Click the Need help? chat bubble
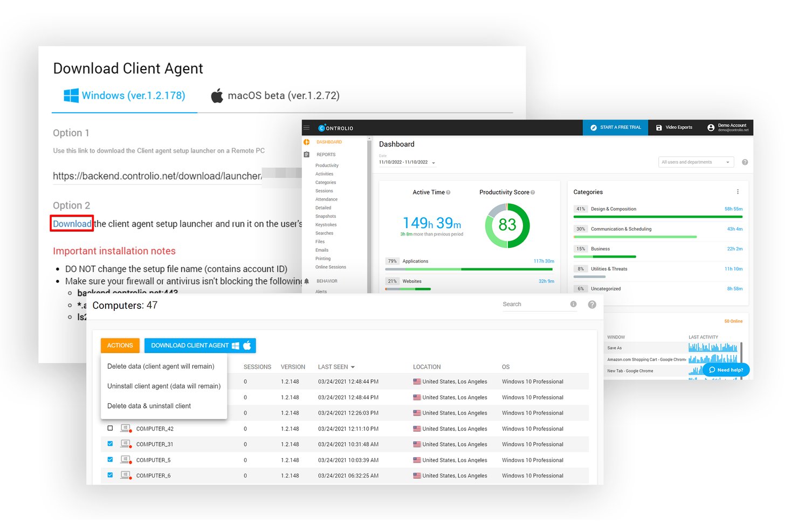Screen dimensions: 798x532 pyautogui.click(x=726, y=370)
